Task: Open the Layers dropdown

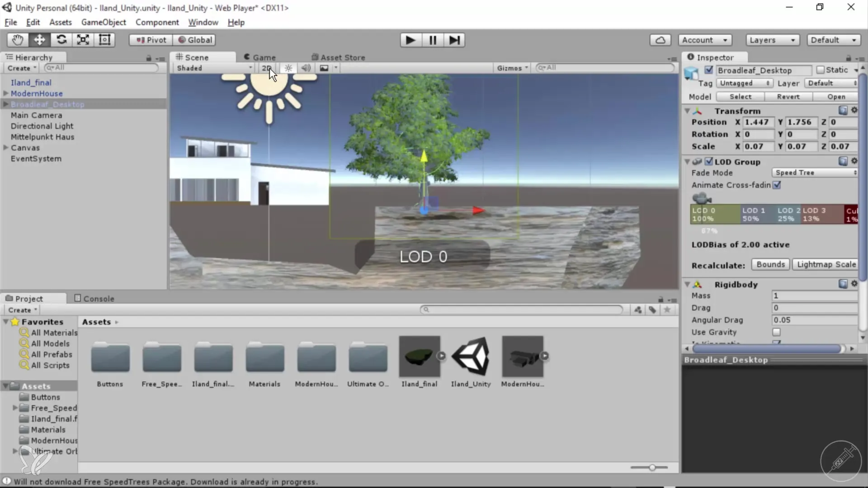Action: click(x=773, y=40)
